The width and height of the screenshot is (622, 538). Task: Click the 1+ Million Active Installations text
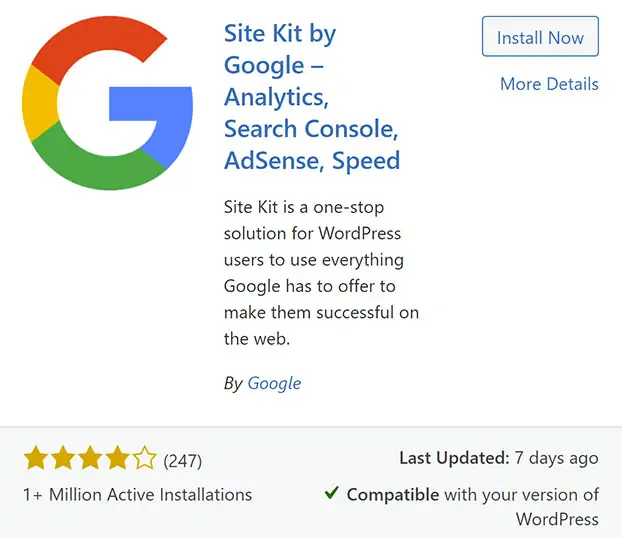138,494
